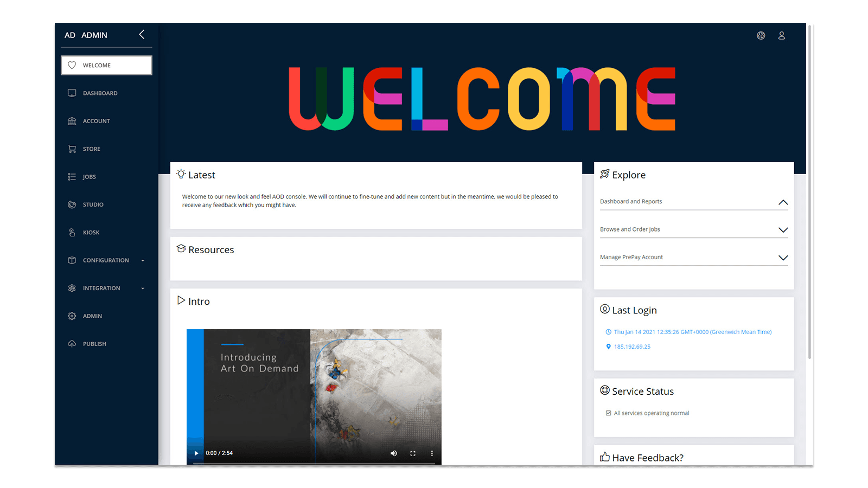Collapse the Admin sidebar with the chevron
This screenshot has width=868, height=488.
click(x=141, y=34)
